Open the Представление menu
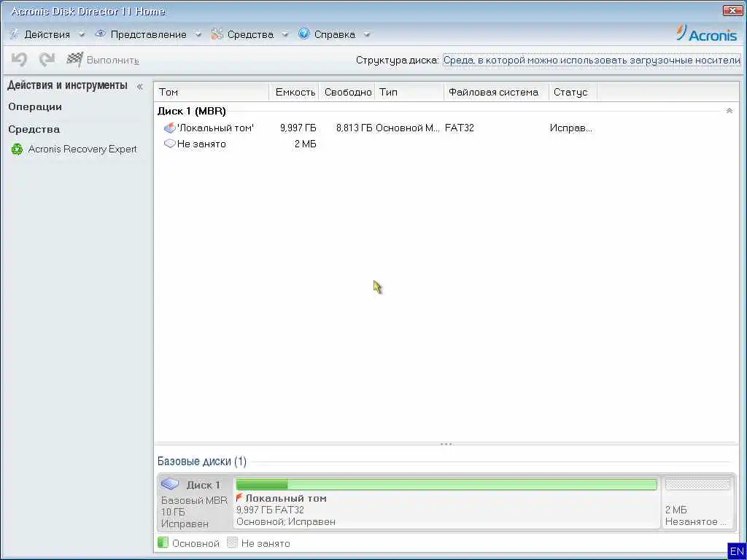747x560 pixels. click(148, 34)
